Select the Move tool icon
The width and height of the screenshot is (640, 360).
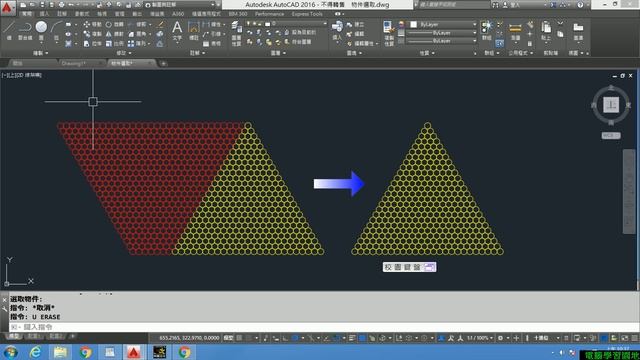(87, 24)
